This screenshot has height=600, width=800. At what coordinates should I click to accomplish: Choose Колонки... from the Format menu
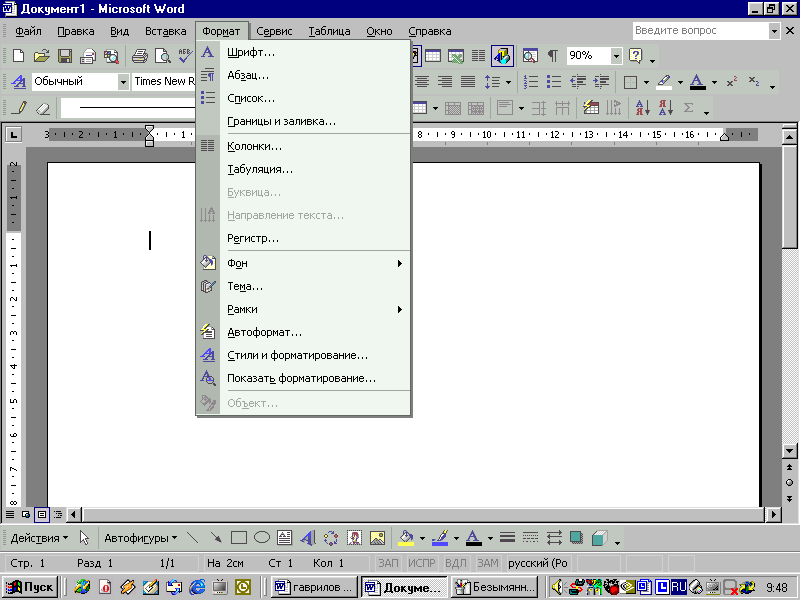point(315,146)
